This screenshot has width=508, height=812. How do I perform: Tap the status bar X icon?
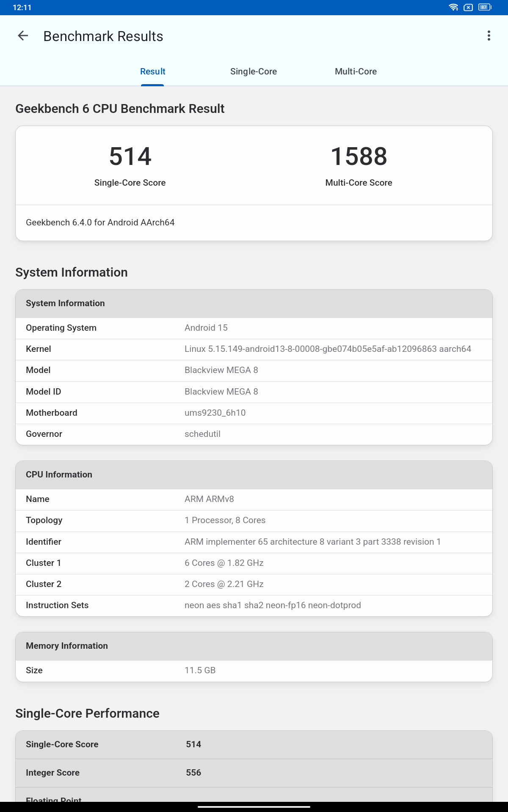468,7
